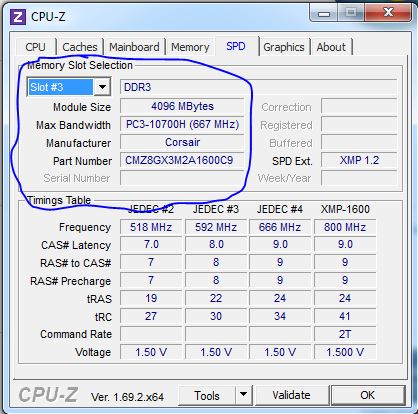The height and width of the screenshot is (414, 418).
Task: Select the SPD tab
Action: pyautogui.click(x=236, y=46)
